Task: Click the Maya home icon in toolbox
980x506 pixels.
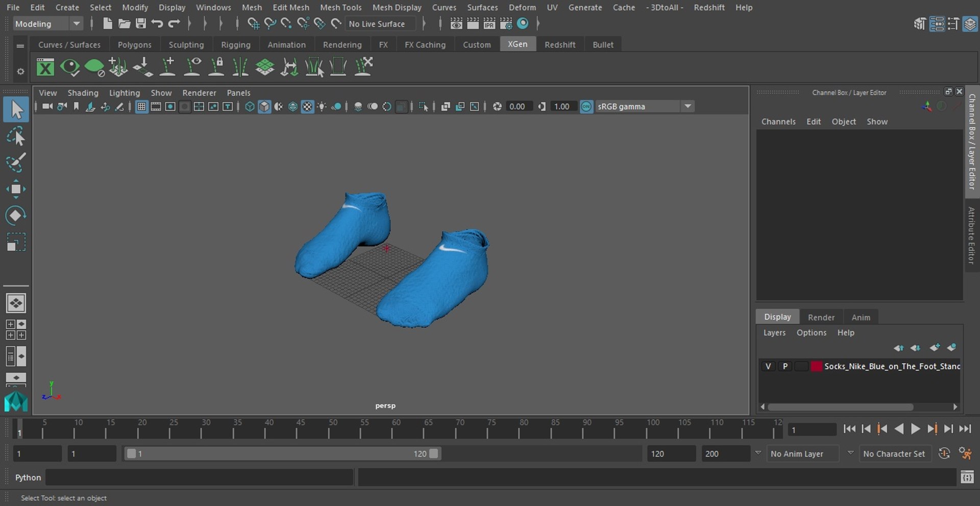Action: coord(16,401)
